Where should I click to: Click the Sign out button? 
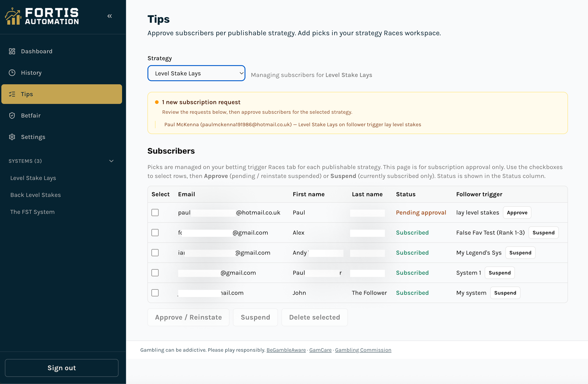[x=62, y=368]
